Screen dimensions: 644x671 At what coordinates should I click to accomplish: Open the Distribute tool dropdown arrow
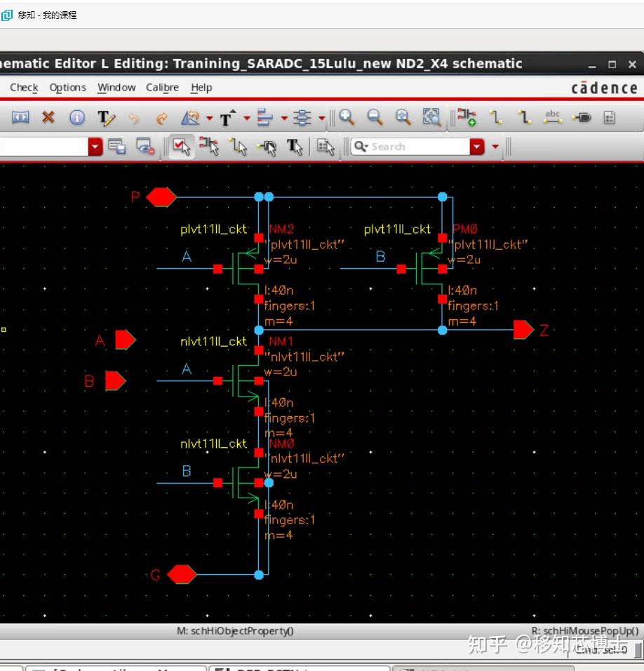point(321,118)
